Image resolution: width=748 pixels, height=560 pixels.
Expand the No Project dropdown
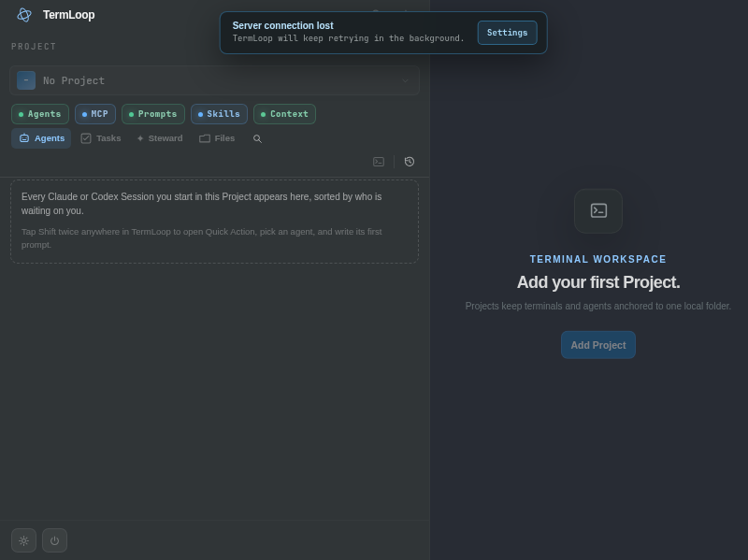[214, 80]
